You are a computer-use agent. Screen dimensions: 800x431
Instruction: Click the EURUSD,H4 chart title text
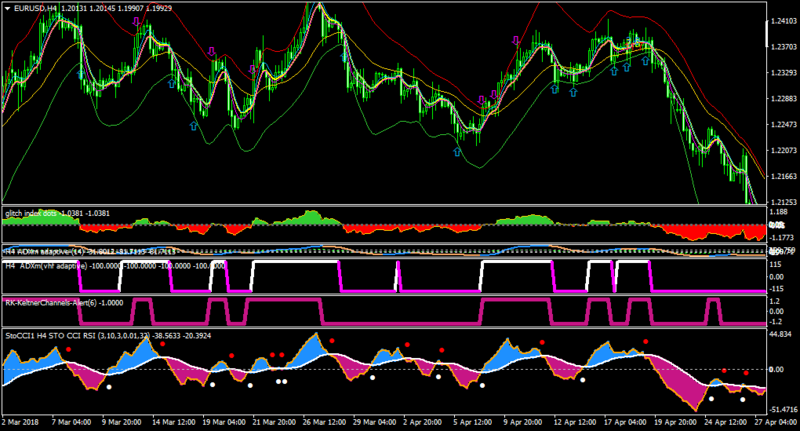click(35, 9)
